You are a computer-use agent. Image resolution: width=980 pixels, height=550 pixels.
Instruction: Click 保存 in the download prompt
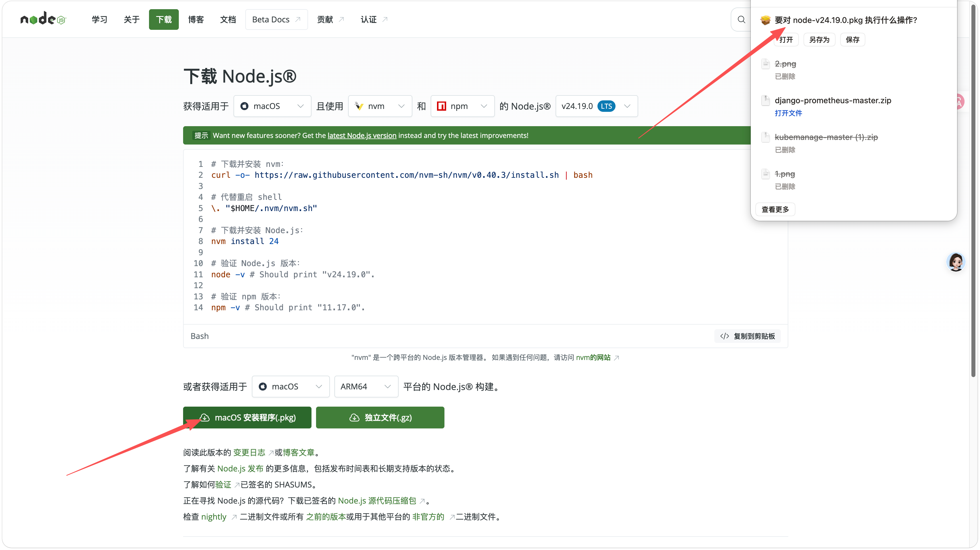[x=852, y=40]
